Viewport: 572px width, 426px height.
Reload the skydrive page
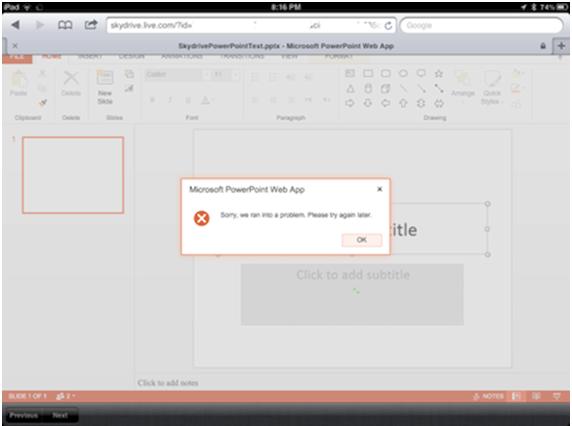(388, 26)
